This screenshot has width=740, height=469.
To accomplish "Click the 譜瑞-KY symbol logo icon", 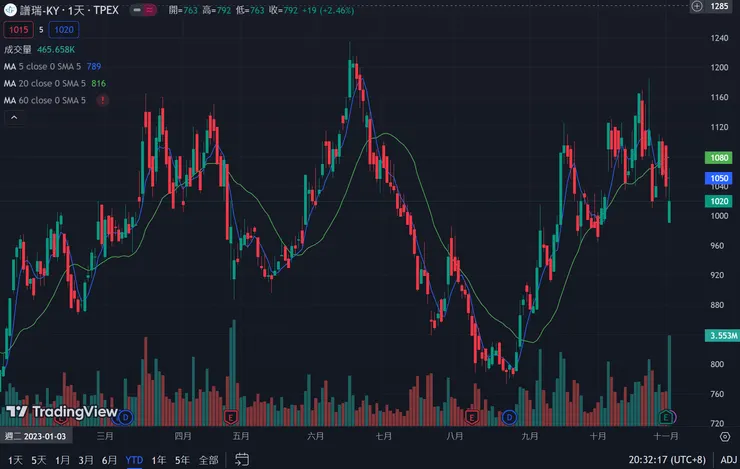I will [10, 10].
